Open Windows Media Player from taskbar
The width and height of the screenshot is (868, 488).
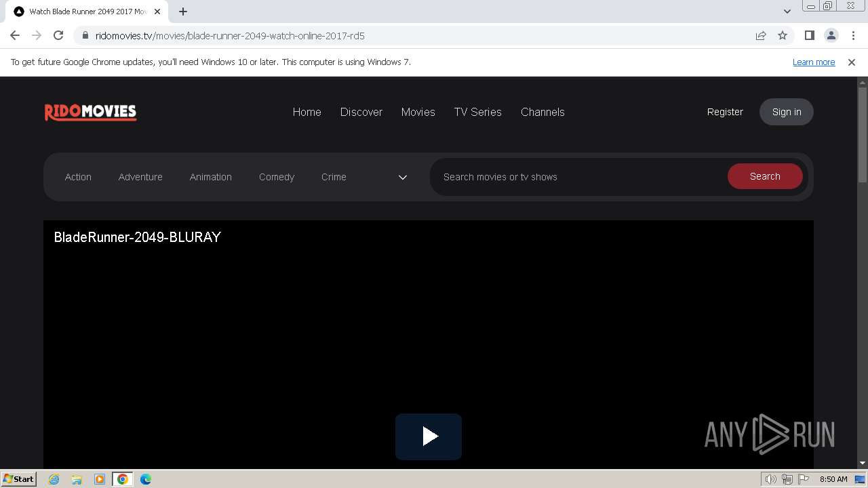click(100, 479)
